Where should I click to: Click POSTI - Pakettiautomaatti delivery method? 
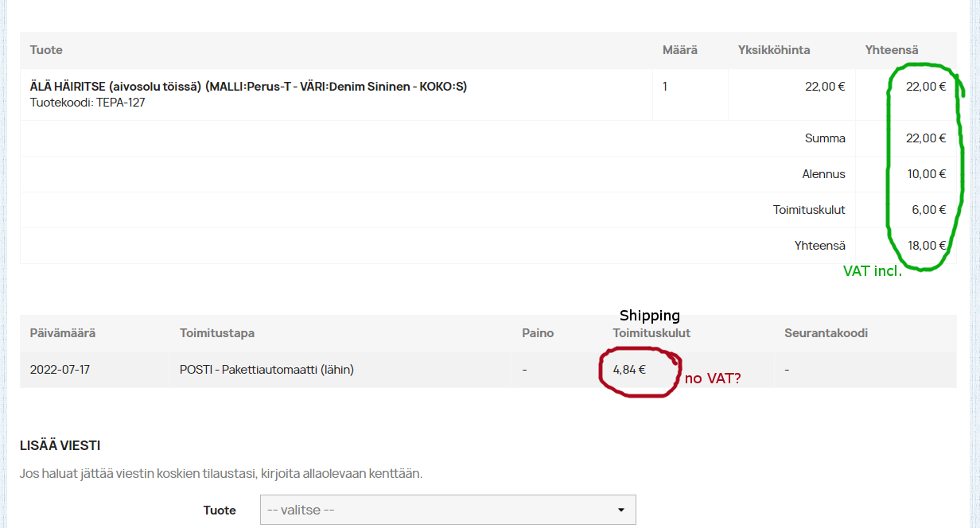tap(266, 370)
